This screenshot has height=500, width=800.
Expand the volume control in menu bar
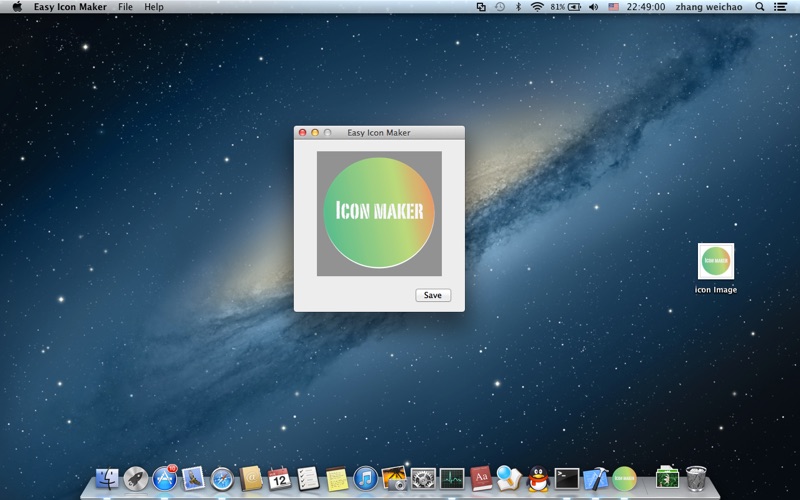[593, 7]
